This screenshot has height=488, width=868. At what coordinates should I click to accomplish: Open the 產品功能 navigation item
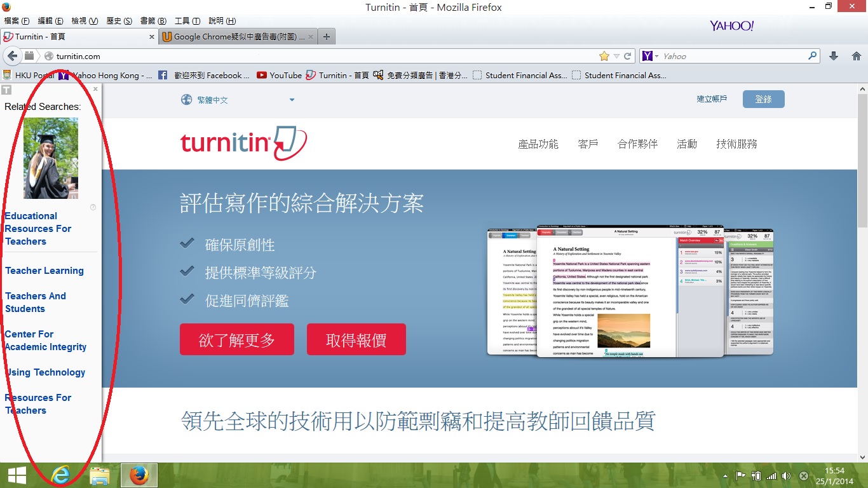[538, 144]
